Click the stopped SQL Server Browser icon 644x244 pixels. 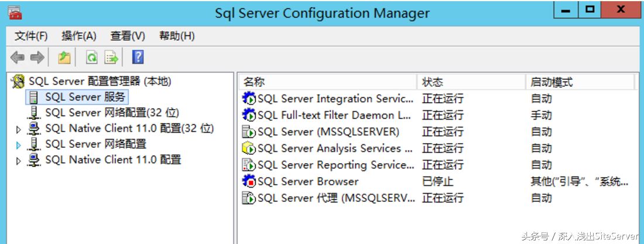249,181
